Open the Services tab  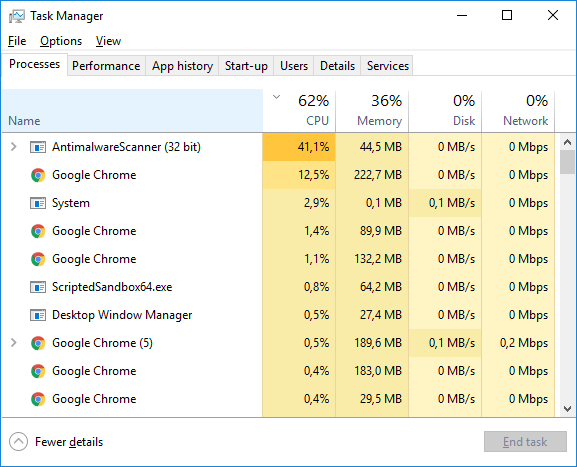pos(387,66)
